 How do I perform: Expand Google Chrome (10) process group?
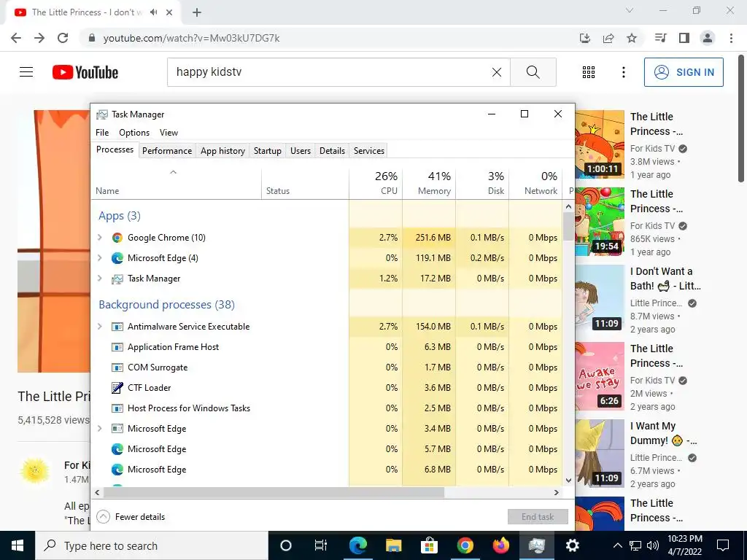click(x=99, y=237)
